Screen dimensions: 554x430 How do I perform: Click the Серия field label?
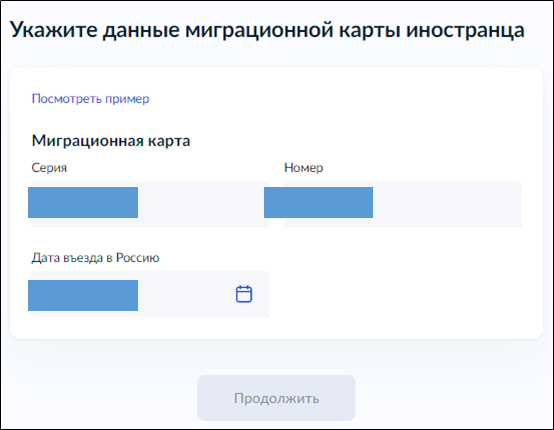click(x=49, y=167)
